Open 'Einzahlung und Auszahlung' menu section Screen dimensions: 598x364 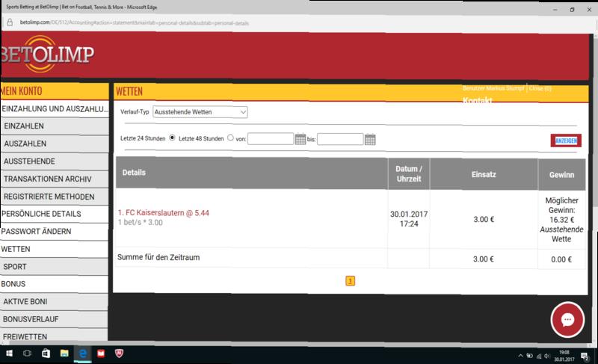coord(55,109)
